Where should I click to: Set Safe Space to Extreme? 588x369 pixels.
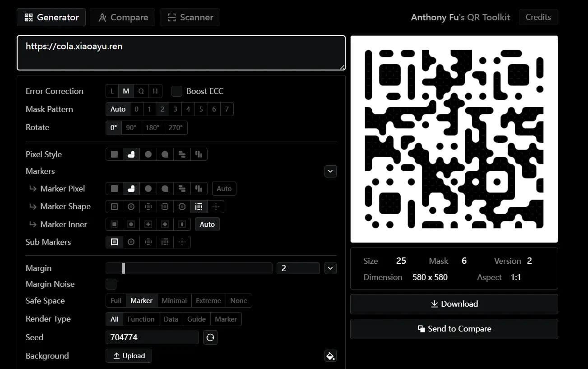point(208,301)
